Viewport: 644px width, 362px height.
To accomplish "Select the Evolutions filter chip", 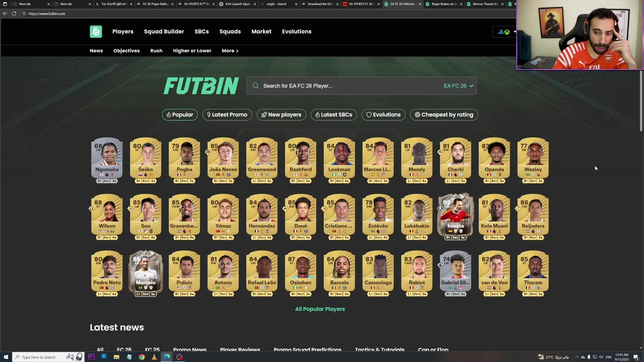I will 383,115.
